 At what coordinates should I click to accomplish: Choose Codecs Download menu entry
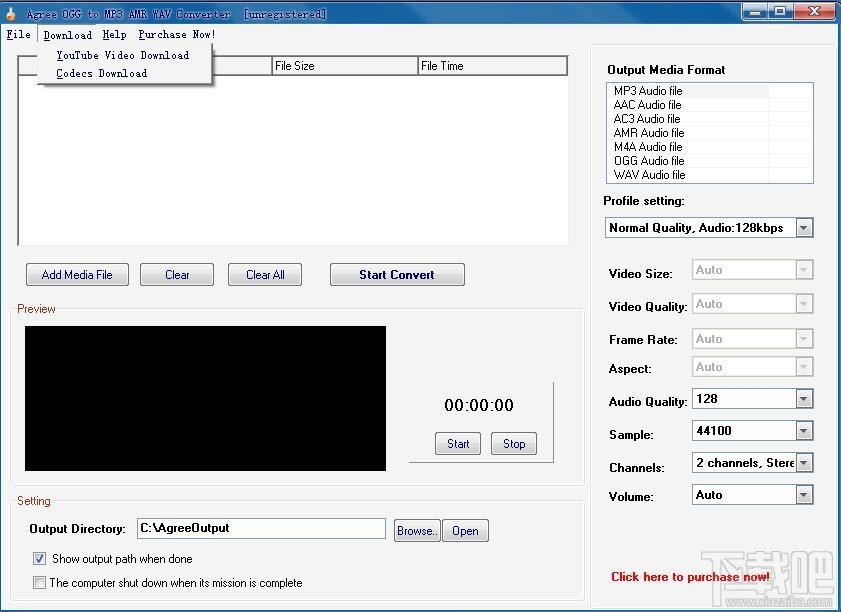tap(102, 73)
